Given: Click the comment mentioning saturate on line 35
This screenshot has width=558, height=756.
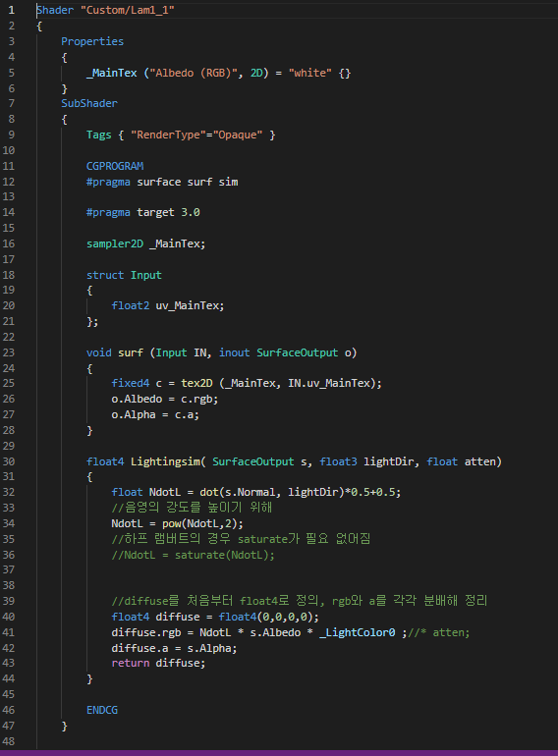Looking at the screenshot, I should point(241,539).
